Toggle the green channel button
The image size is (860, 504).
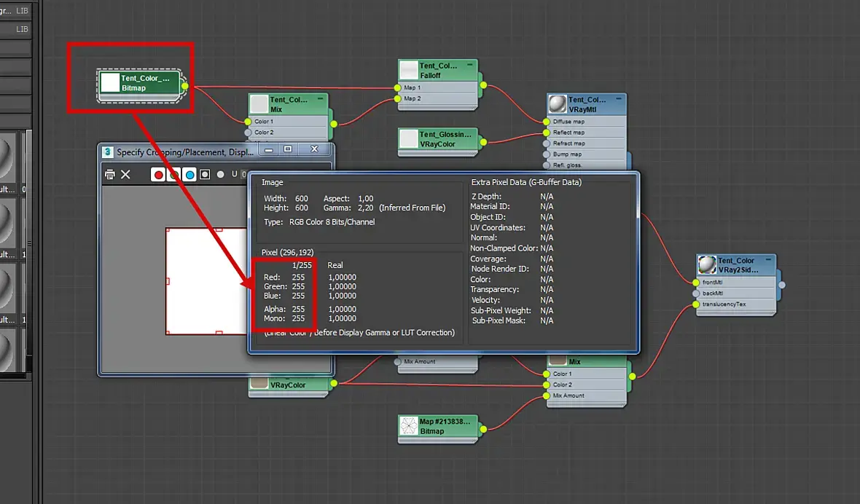pyautogui.click(x=173, y=174)
